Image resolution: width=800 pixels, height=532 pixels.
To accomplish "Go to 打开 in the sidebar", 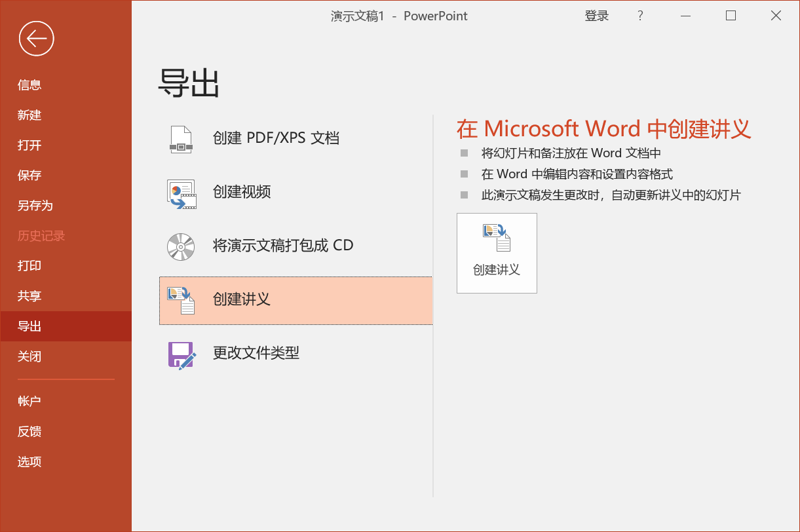I will coord(29,145).
